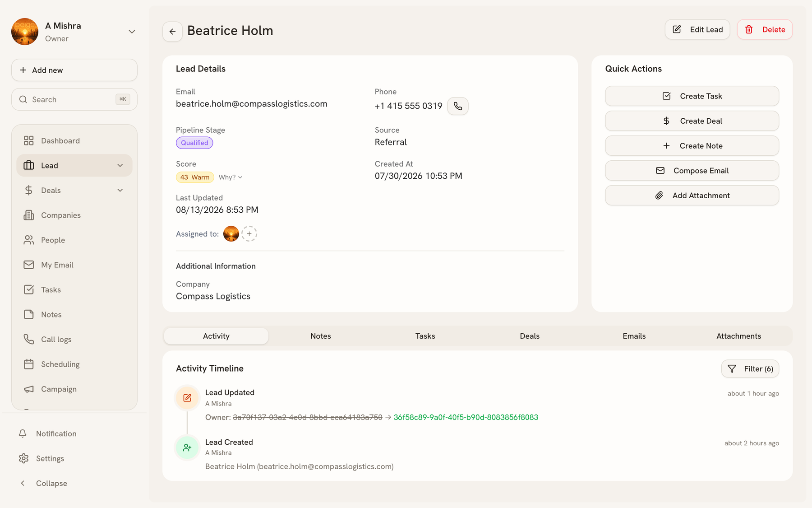Click Create Note quick action

tap(692, 146)
